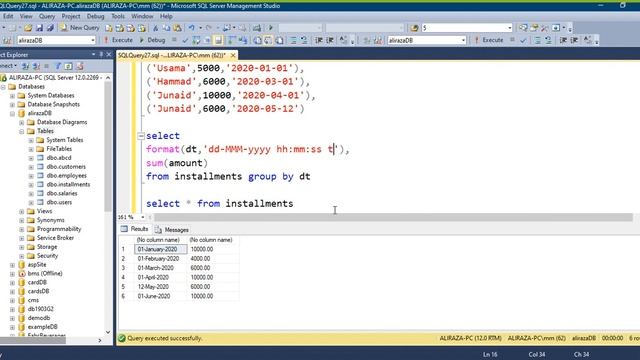Viewport: 640px width, 360px height.
Task: Collapse the aliRazaDB database node
Action: (12, 113)
